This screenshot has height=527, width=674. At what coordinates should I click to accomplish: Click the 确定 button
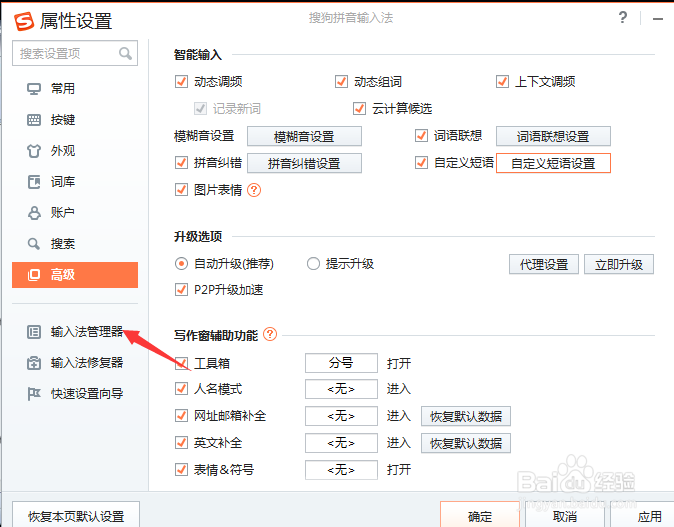tap(480, 515)
